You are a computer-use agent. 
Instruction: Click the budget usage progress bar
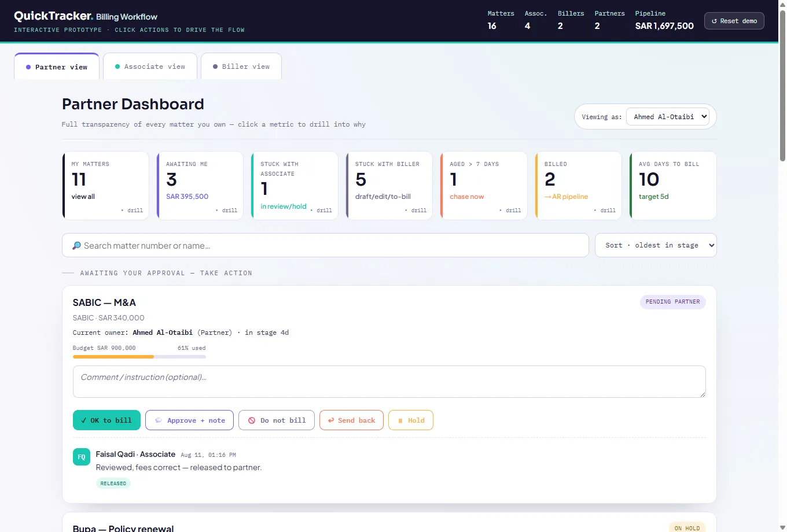coord(139,357)
